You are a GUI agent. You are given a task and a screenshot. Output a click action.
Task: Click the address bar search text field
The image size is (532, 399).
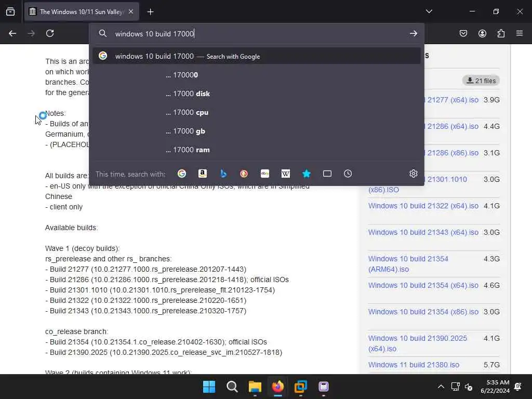[x=258, y=34]
